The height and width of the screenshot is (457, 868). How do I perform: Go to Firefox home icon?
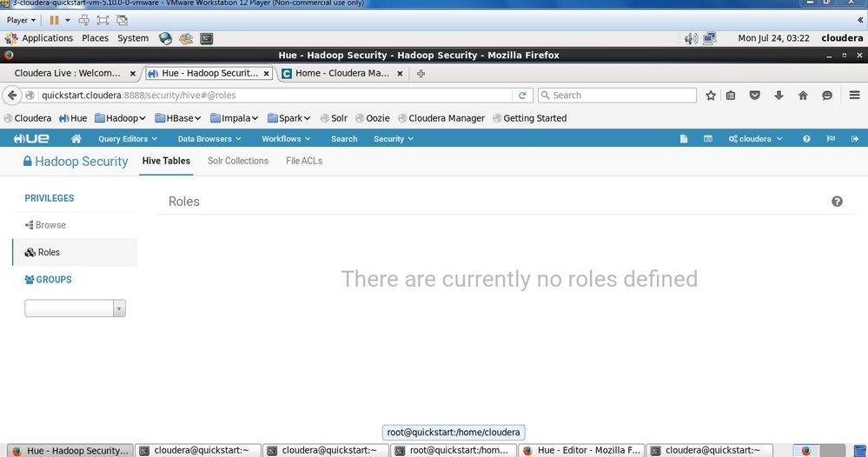pyautogui.click(x=803, y=96)
